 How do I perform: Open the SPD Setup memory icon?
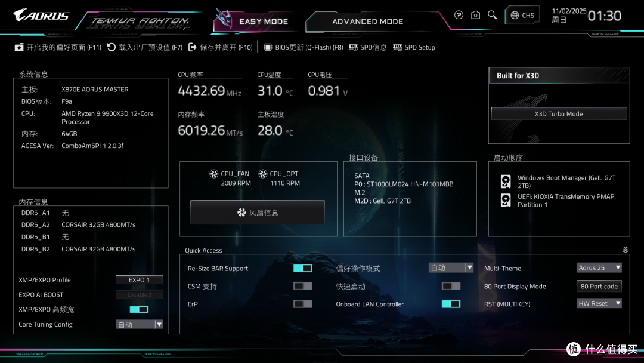(397, 47)
